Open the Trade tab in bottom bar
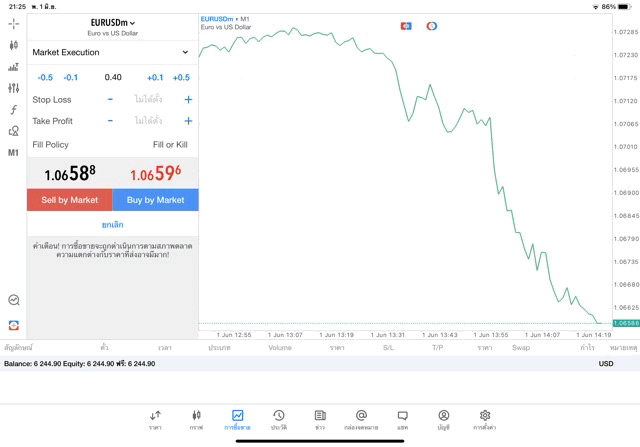This screenshot has width=640, height=447. click(x=238, y=420)
